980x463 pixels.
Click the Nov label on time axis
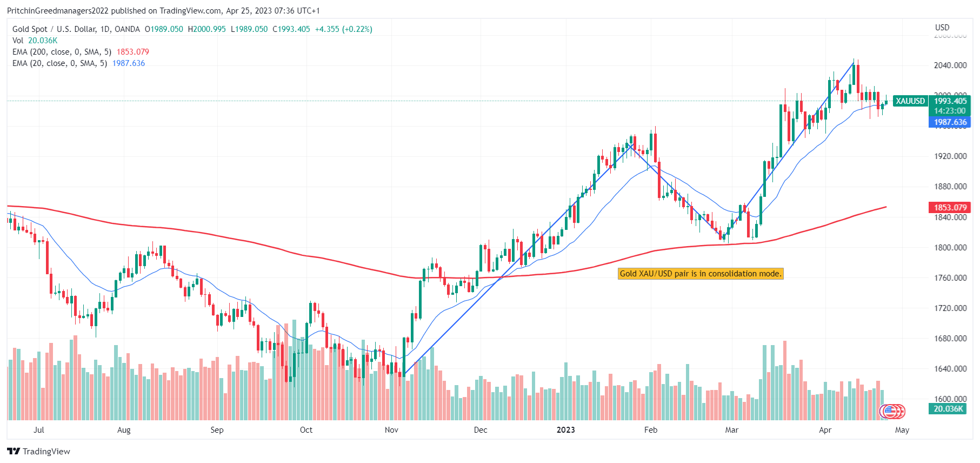tap(391, 430)
